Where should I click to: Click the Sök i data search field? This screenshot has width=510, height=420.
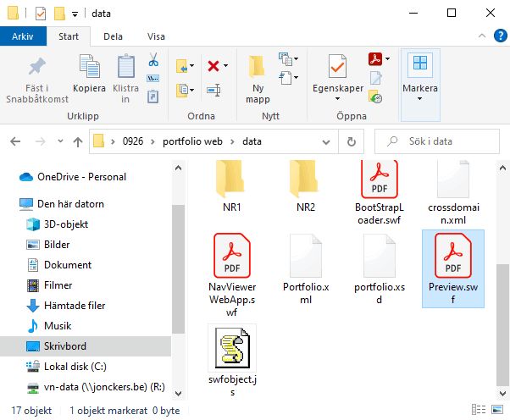coord(437,141)
